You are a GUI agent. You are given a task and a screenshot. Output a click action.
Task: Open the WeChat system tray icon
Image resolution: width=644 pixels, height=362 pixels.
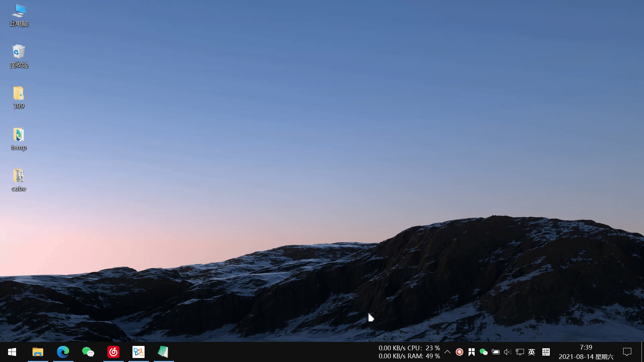483,352
